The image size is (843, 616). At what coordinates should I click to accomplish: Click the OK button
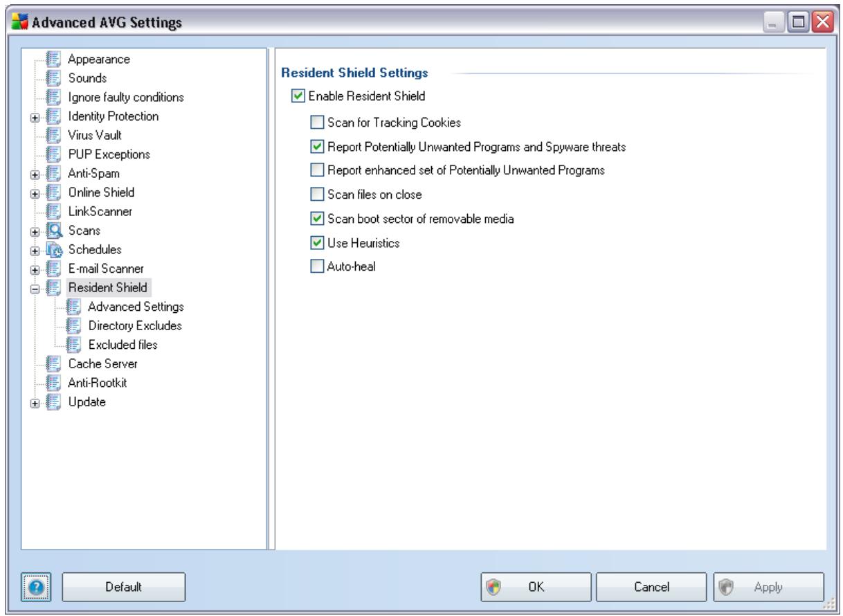[536, 587]
